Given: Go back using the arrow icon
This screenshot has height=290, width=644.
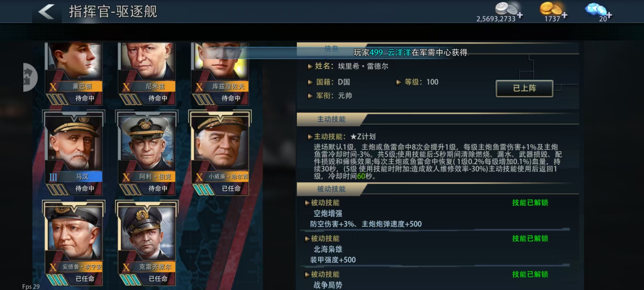Looking at the screenshot, I should pos(47,12).
